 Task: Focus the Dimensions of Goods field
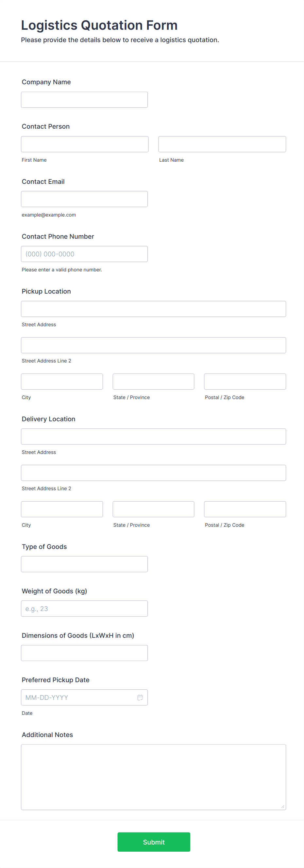pos(84,653)
